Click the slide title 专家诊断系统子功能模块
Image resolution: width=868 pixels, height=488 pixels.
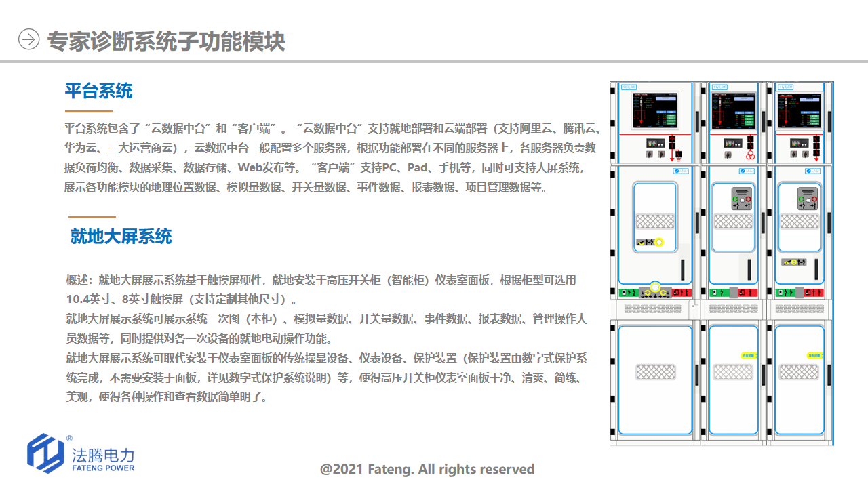tap(166, 41)
